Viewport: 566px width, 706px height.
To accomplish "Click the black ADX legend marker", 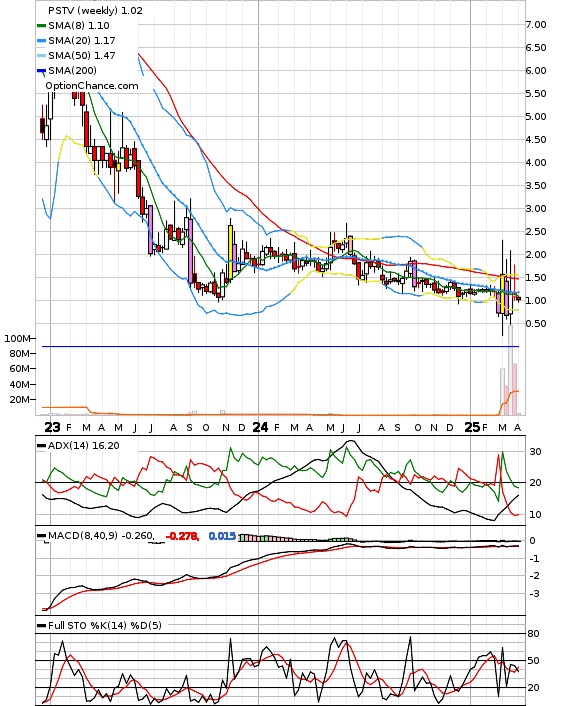I will click(x=41, y=446).
